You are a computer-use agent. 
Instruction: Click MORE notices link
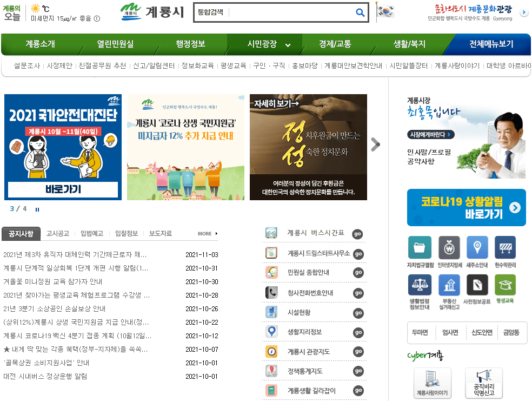click(207, 234)
